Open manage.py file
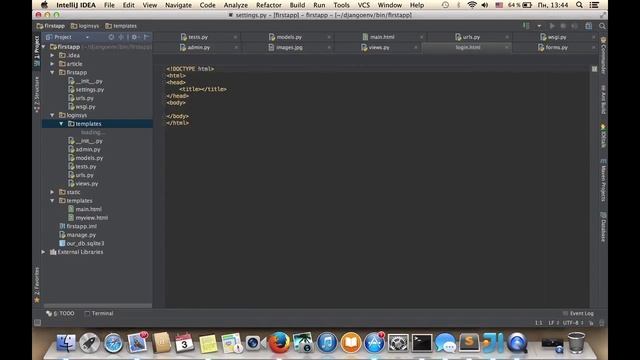This screenshot has width=640, height=360. click(x=78, y=235)
